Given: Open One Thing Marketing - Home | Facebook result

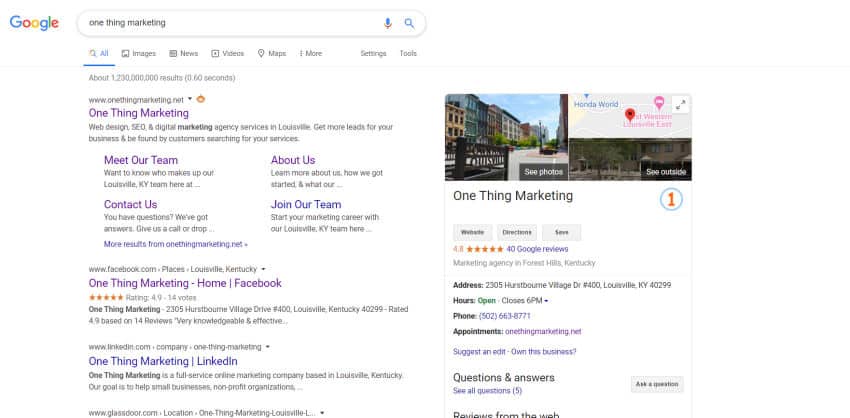Looking at the screenshot, I should coord(185,283).
